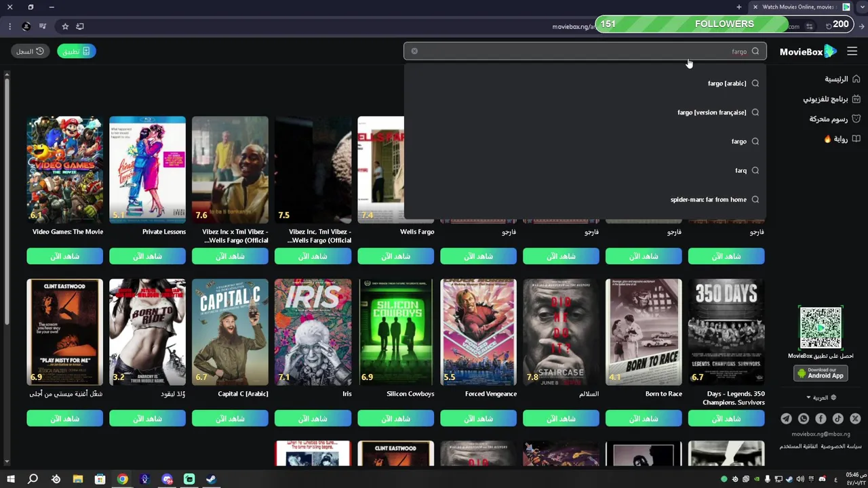The width and height of the screenshot is (868, 488).
Task: Click شاهد الآن under Private Lessons
Action: pyautogui.click(x=147, y=256)
